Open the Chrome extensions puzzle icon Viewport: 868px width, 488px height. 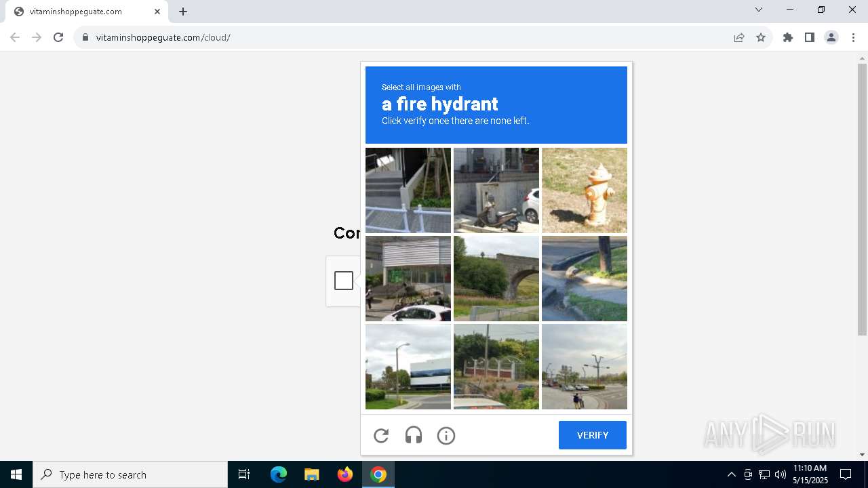[x=788, y=37]
